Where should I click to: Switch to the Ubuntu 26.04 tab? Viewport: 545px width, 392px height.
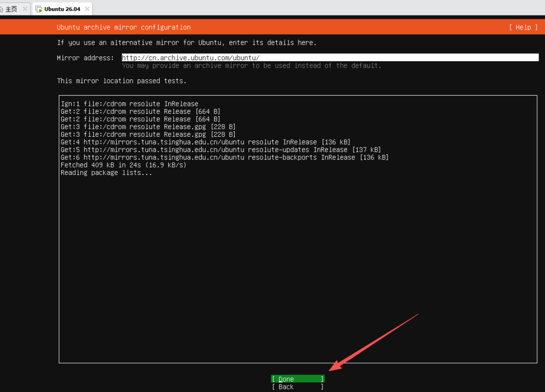[x=62, y=9]
